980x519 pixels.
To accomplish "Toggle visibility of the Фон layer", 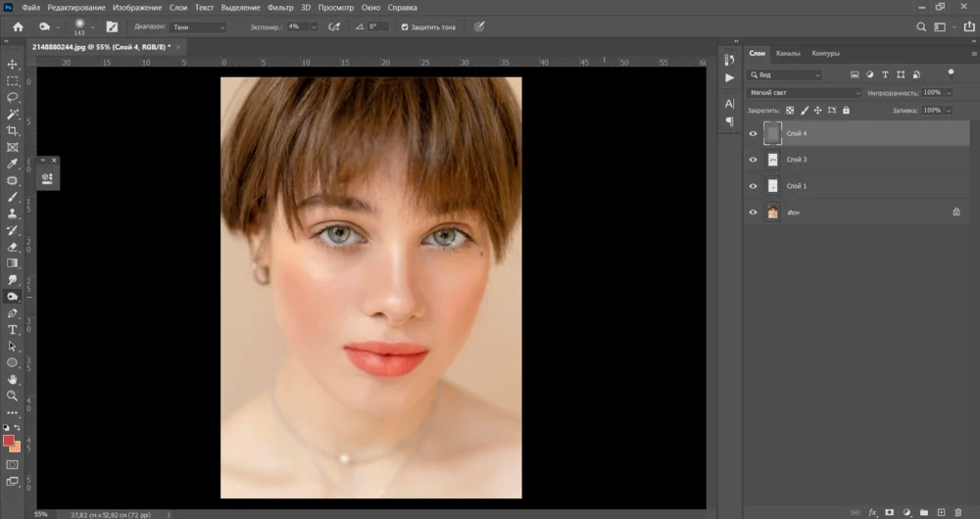I will (x=753, y=212).
